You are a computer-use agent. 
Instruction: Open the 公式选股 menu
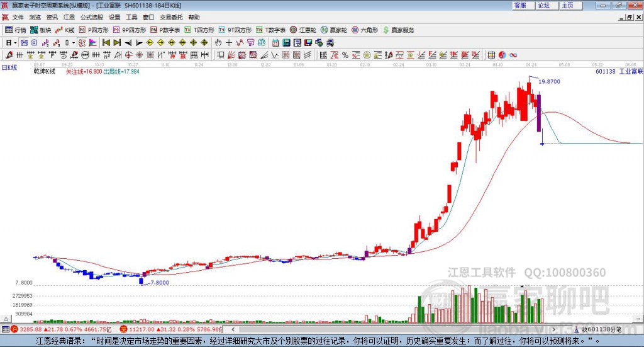pos(92,17)
